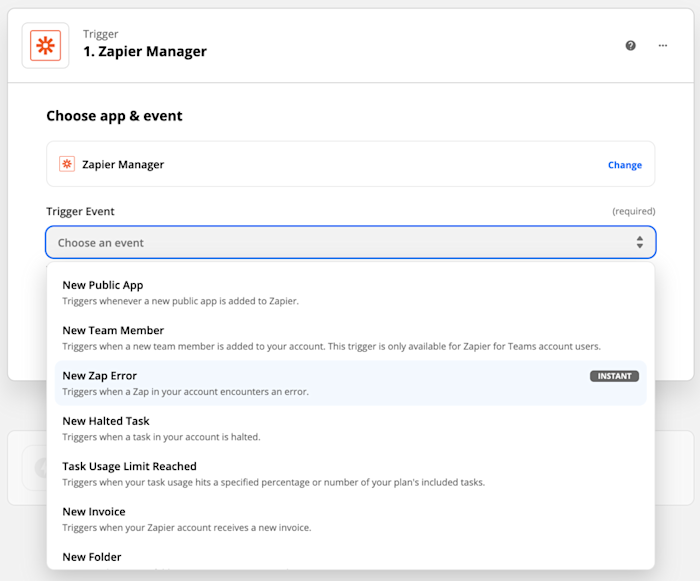Open the help question mark icon
700x581 pixels.
[x=630, y=46]
